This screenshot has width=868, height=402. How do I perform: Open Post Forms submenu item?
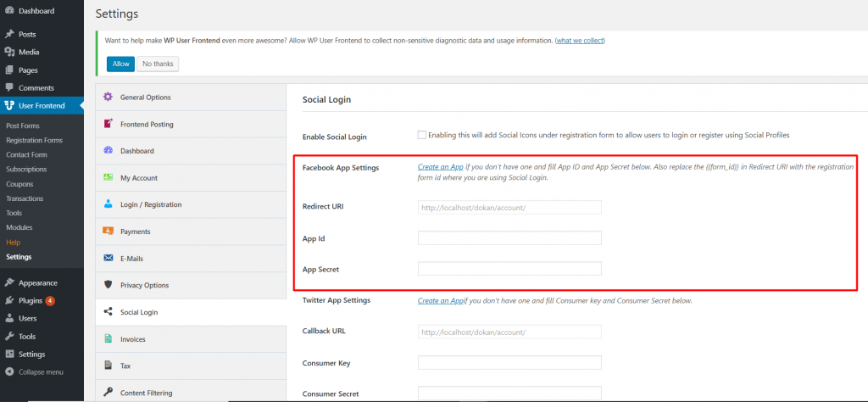coord(23,126)
